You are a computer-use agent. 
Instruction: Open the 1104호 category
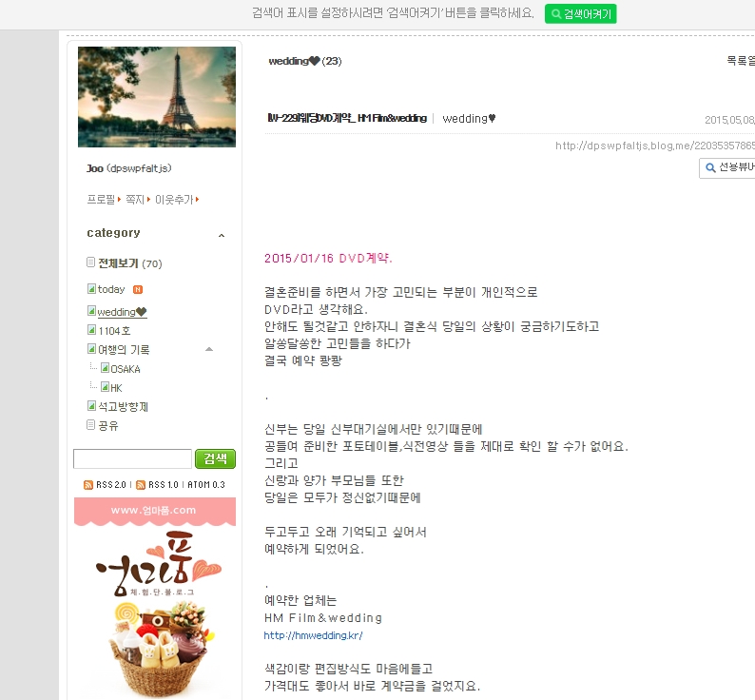[x=115, y=331]
